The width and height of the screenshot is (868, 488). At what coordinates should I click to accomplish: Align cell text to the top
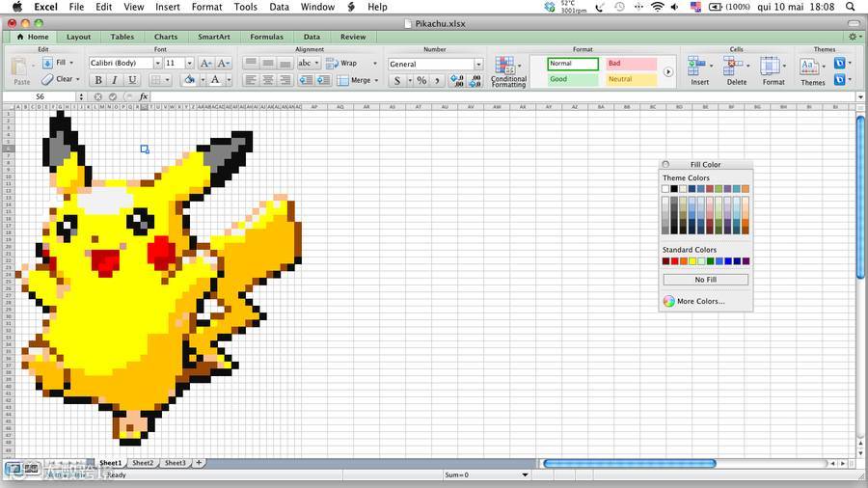pos(251,63)
